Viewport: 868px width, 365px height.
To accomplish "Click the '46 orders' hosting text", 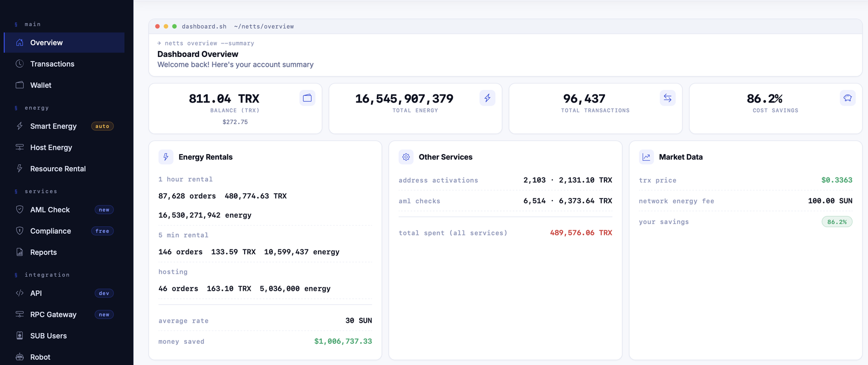I will [x=178, y=289].
